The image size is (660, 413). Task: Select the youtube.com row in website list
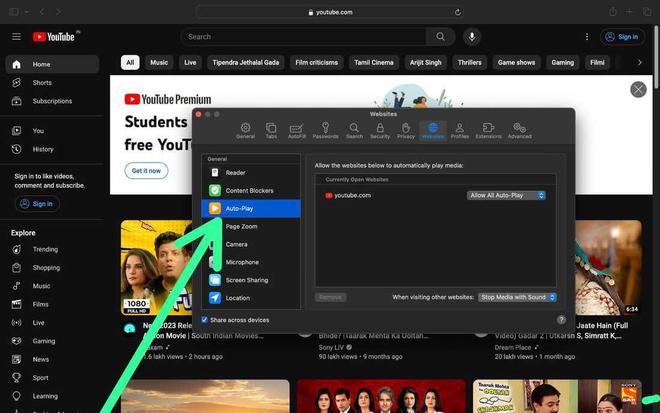[x=435, y=195]
